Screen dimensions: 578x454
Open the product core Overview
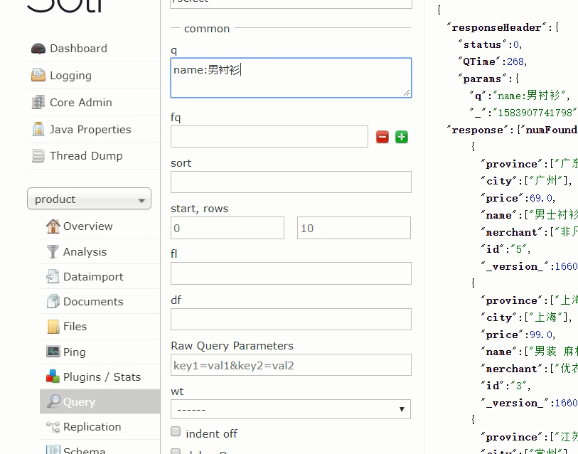(88, 226)
